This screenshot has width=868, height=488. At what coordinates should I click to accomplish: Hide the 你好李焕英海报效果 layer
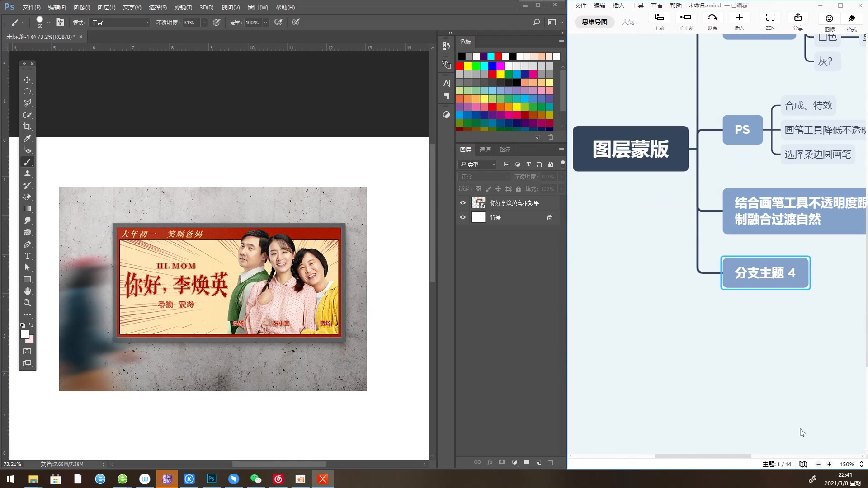coord(462,203)
